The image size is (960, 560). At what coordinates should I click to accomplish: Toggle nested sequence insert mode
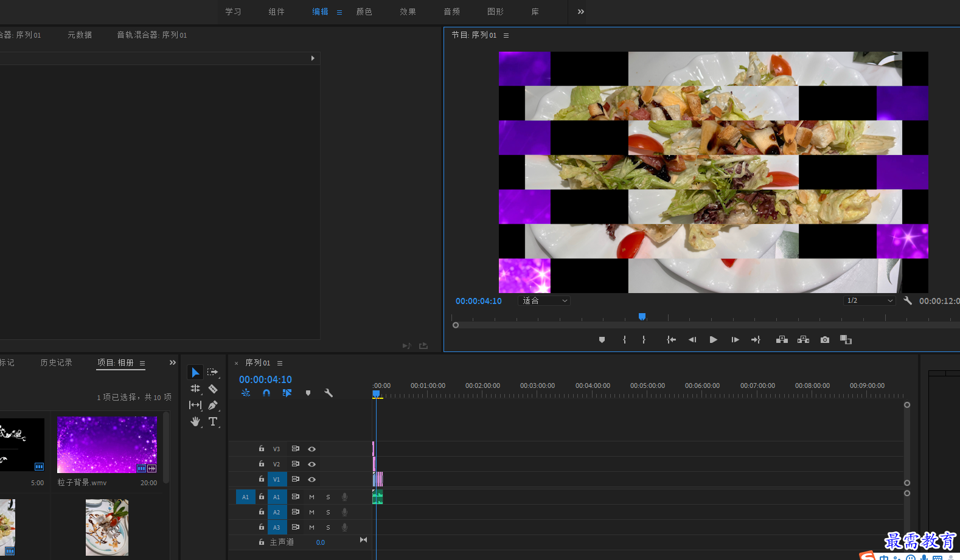(x=246, y=393)
